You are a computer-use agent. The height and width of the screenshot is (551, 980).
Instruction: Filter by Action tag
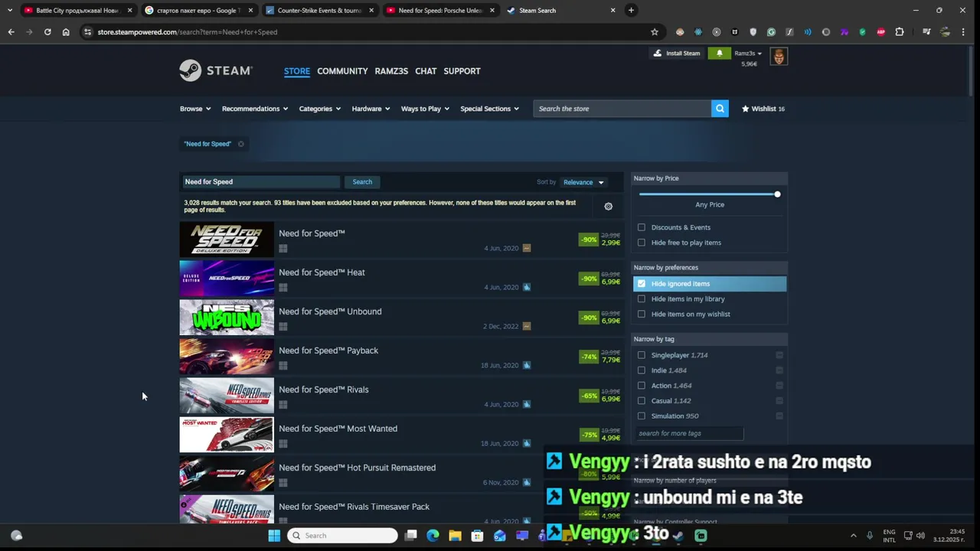(x=642, y=386)
